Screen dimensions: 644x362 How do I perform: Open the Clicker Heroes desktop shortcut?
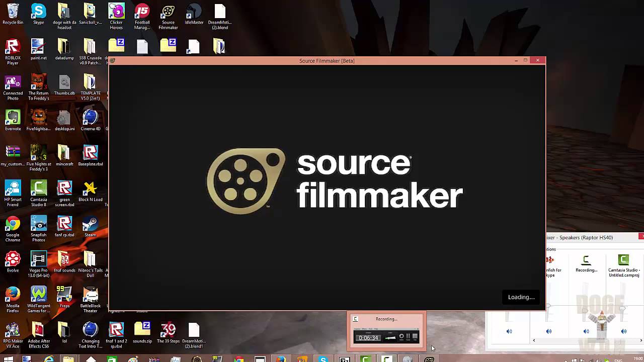(x=116, y=17)
